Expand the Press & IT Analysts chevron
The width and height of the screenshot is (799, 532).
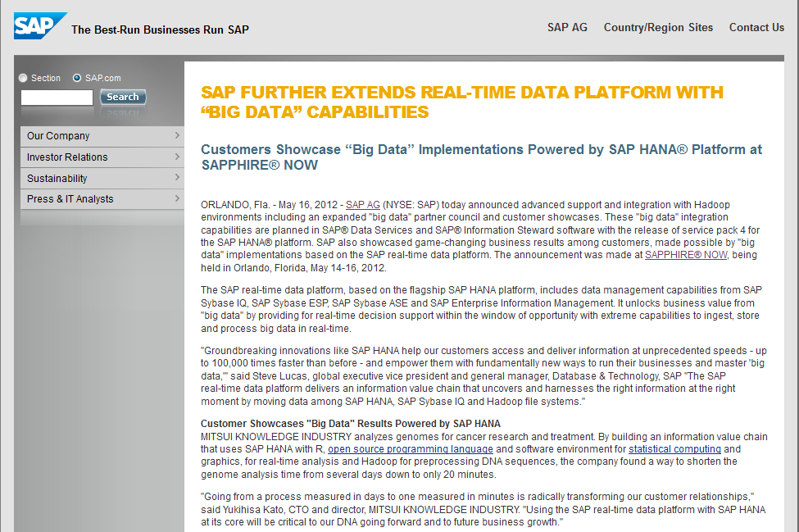177,198
